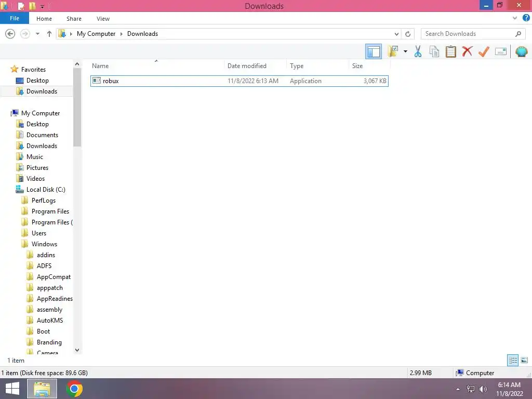Launch Google Chrome from the taskbar
Viewport: 532px width, 399px height.
(x=74, y=389)
